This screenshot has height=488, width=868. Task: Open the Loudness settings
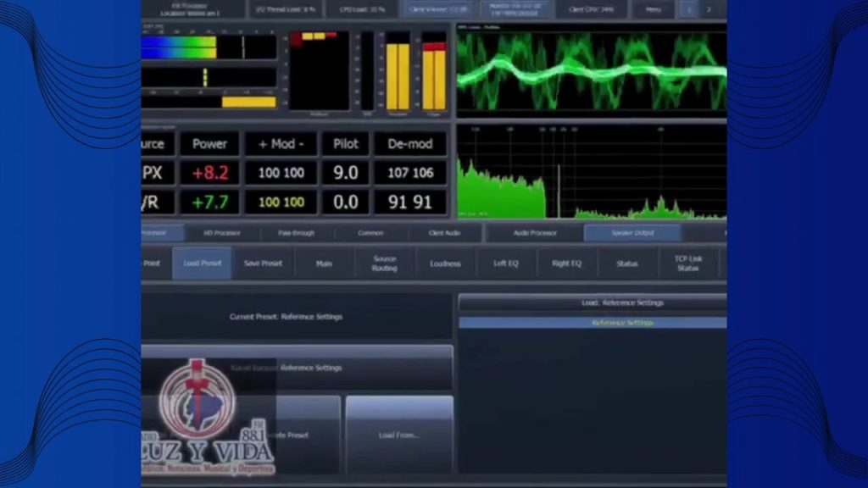[x=445, y=263]
